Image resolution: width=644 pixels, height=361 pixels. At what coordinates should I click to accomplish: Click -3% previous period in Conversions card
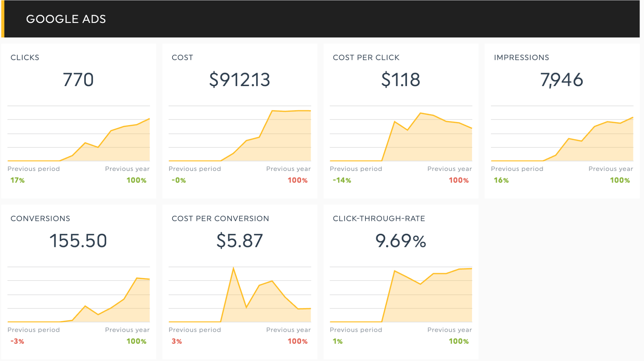[x=17, y=341]
